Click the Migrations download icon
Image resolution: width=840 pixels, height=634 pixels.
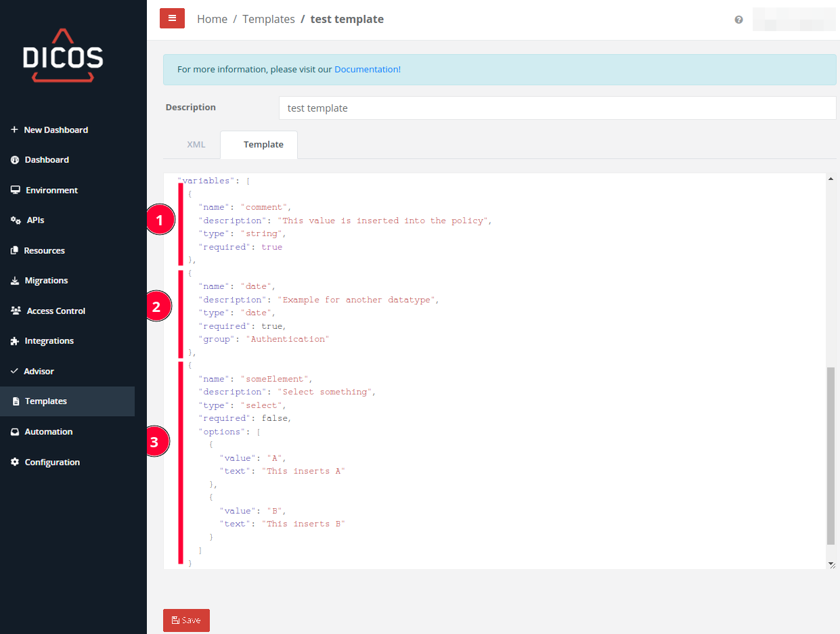(x=15, y=281)
